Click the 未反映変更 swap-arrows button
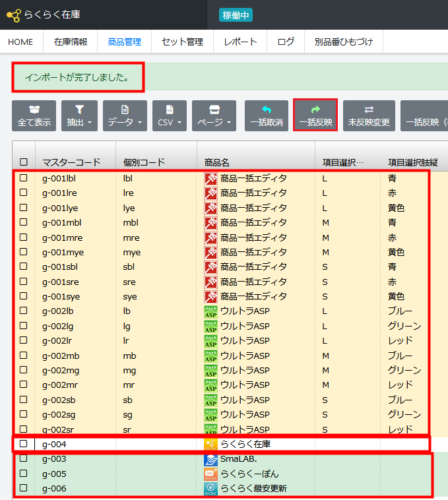The image size is (448, 500). 369,115
